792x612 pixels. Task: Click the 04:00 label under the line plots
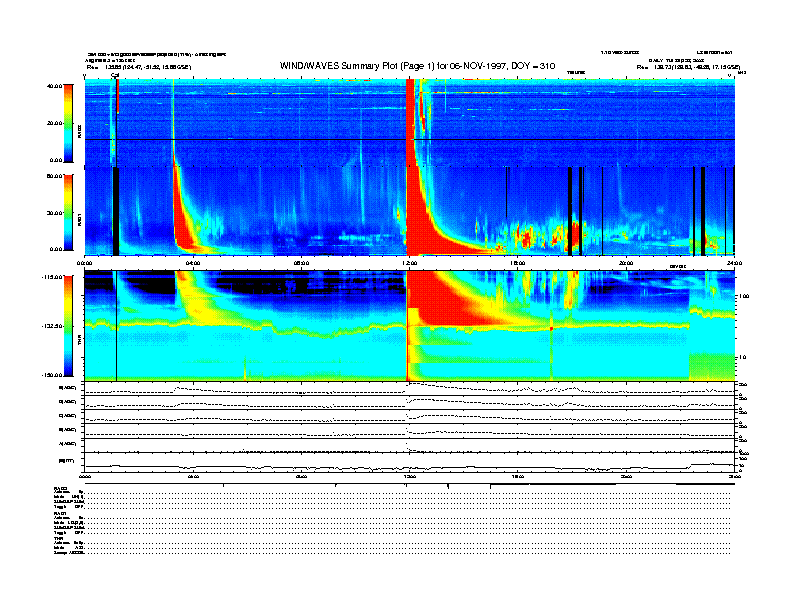click(x=193, y=476)
